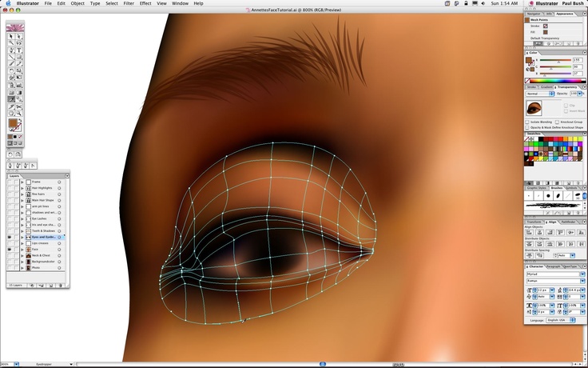Show the Frame layer
The height and width of the screenshot is (368, 588).
[x=9, y=182]
